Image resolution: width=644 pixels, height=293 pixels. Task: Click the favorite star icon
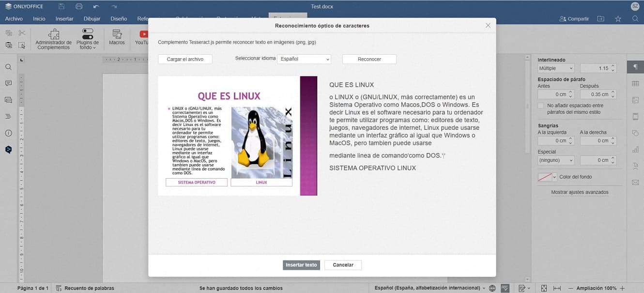click(x=618, y=19)
